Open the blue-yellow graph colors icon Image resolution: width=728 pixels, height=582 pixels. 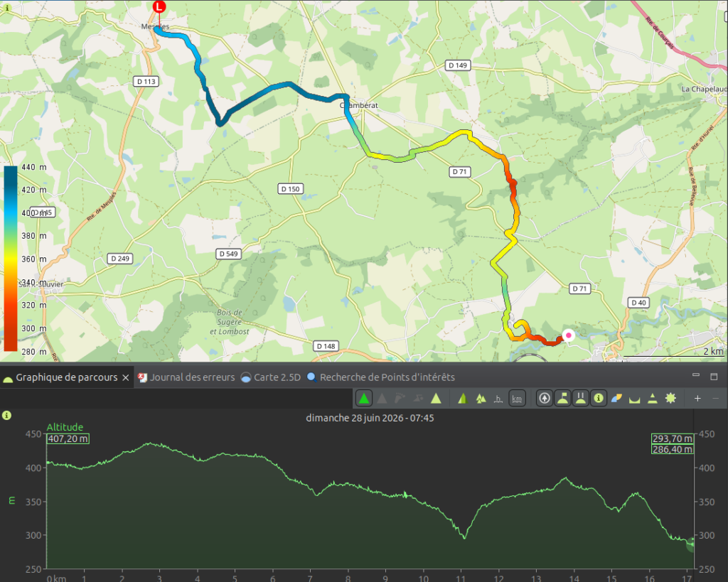[x=616, y=398]
